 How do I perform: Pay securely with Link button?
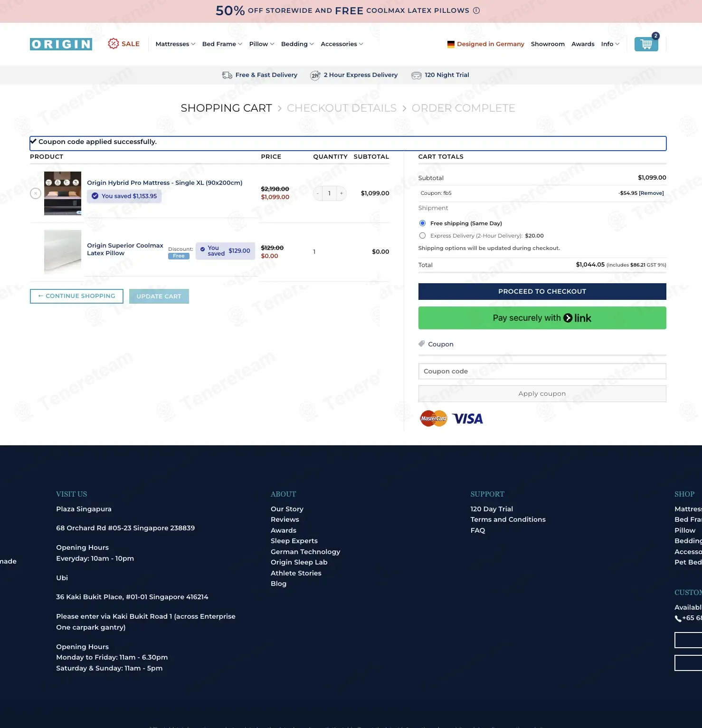(x=542, y=318)
